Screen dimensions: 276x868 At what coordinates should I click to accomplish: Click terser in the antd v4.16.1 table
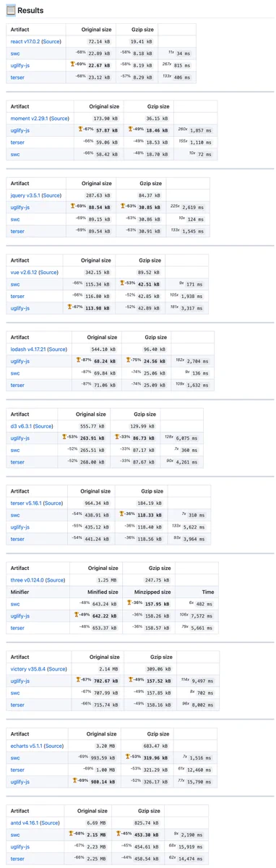click(17, 859)
